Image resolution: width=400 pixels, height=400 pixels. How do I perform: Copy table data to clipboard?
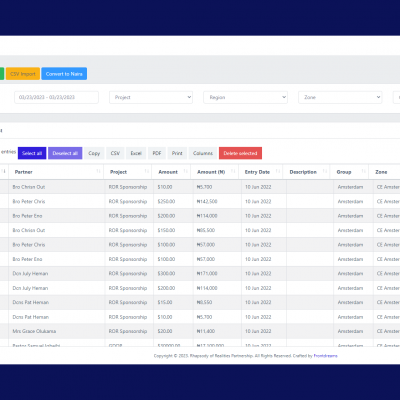pos(94,153)
